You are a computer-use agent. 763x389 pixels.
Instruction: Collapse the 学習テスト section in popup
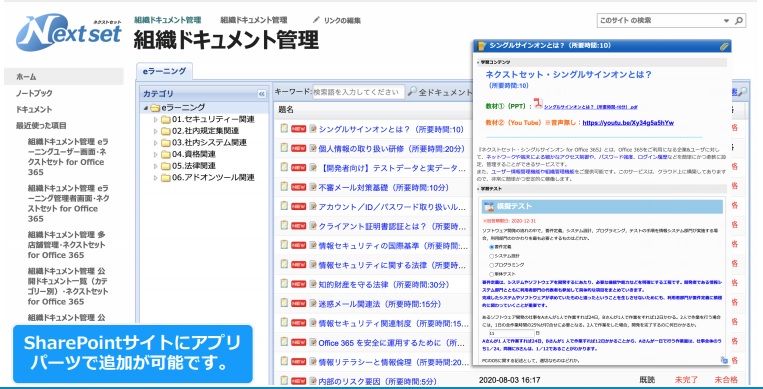point(478,188)
